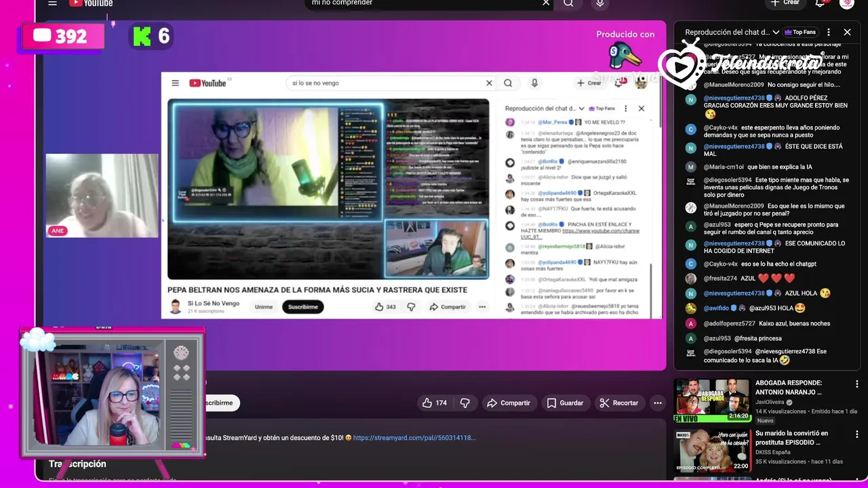The image size is (868, 488).
Task: Open options for 'ABOGADA RESPONDE' video
Action: (x=856, y=384)
